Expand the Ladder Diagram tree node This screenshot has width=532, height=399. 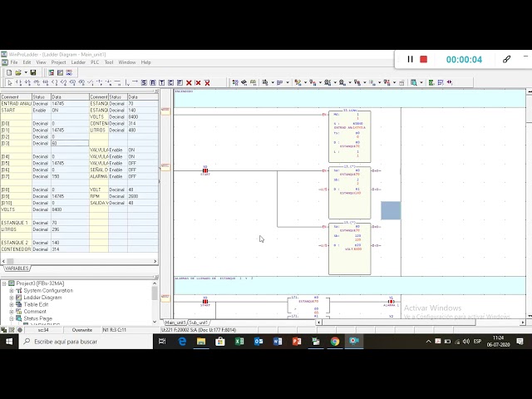[x=12, y=298]
